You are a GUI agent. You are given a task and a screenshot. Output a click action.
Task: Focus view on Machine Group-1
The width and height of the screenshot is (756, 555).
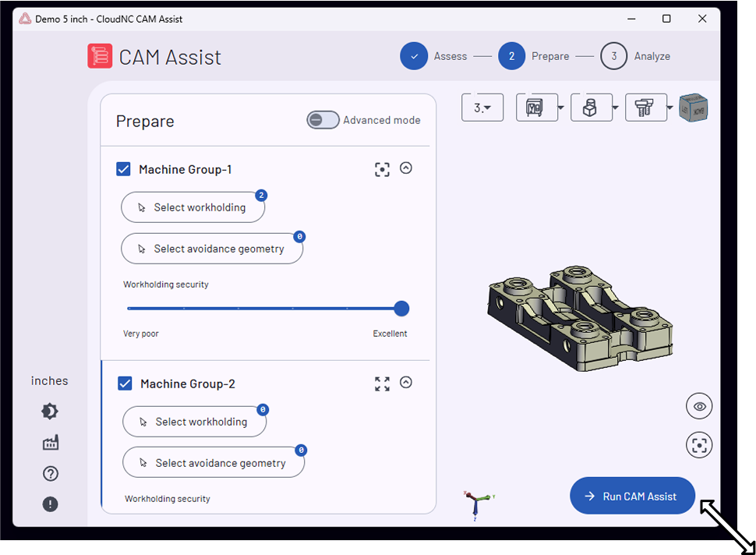coord(383,169)
